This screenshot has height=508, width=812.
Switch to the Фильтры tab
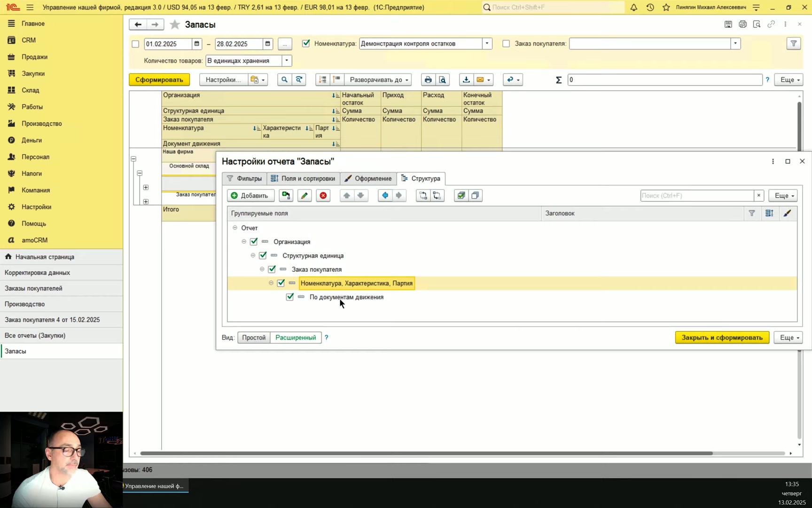(244, 179)
